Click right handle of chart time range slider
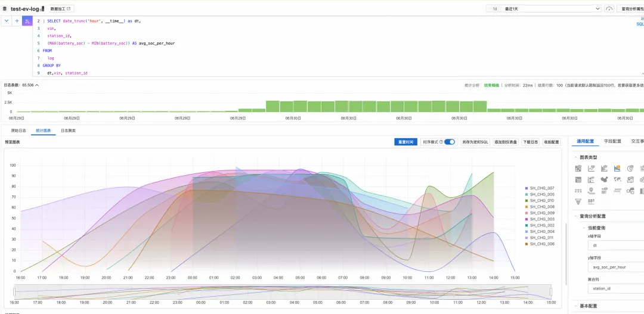Screen dimensions: 644x314 551,292
